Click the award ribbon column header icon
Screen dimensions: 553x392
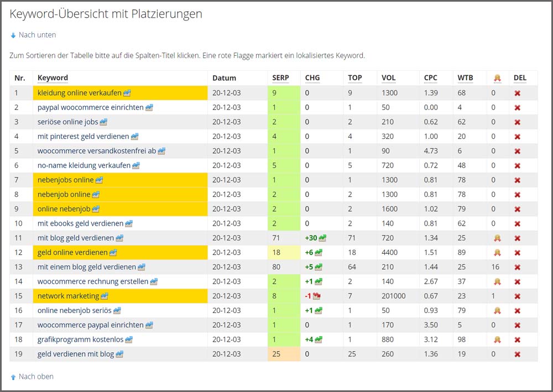[x=497, y=79]
